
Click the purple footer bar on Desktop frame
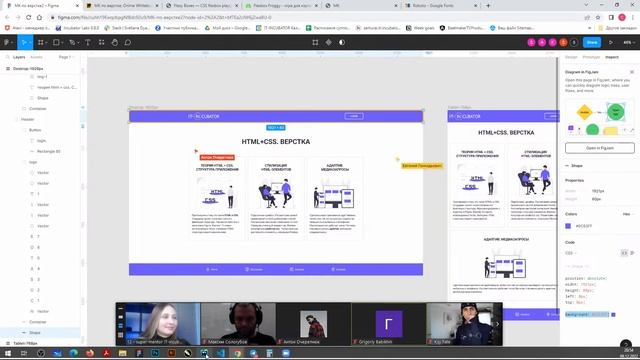(276, 269)
